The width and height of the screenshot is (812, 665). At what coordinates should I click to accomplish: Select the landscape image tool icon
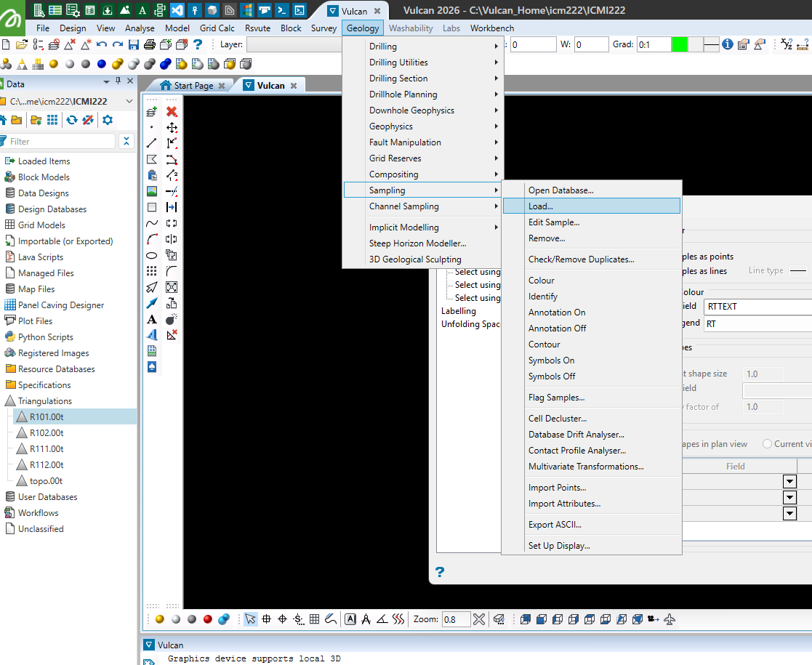(x=152, y=191)
